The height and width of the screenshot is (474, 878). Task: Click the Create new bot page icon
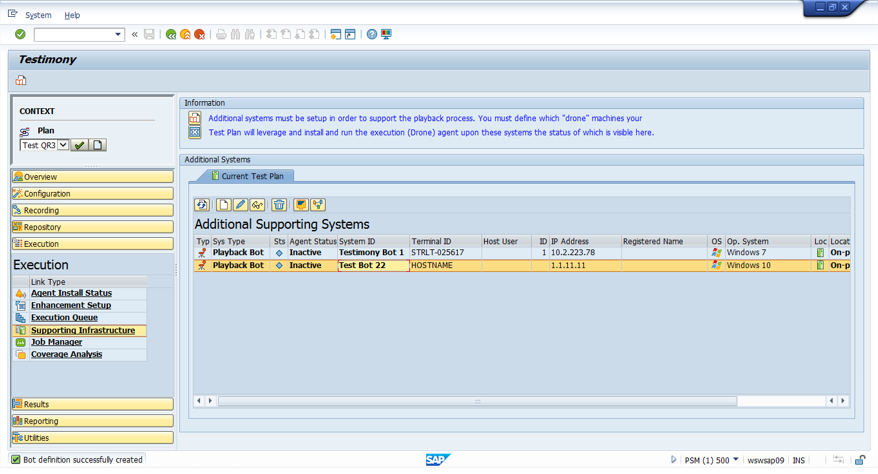click(x=224, y=205)
